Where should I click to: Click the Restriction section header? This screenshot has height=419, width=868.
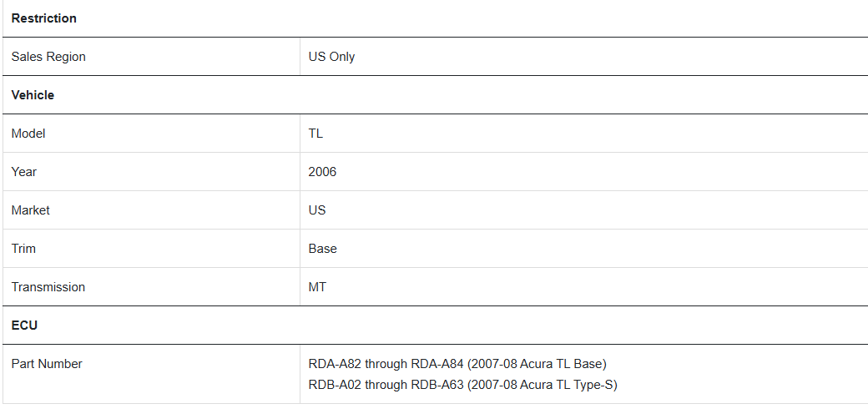coord(43,18)
